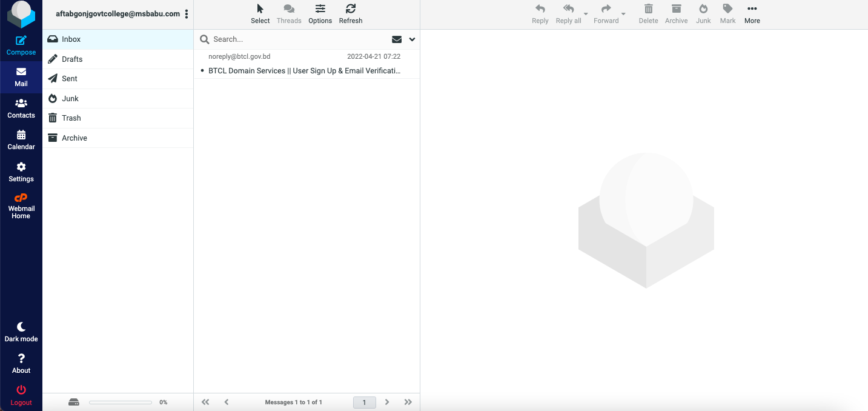
Task: Open the Compose new message screen
Action: tap(21, 45)
